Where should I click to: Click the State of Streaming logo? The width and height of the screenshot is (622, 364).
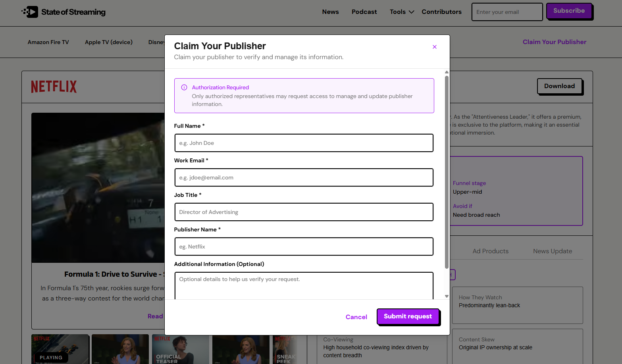pyautogui.click(x=64, y=12)
